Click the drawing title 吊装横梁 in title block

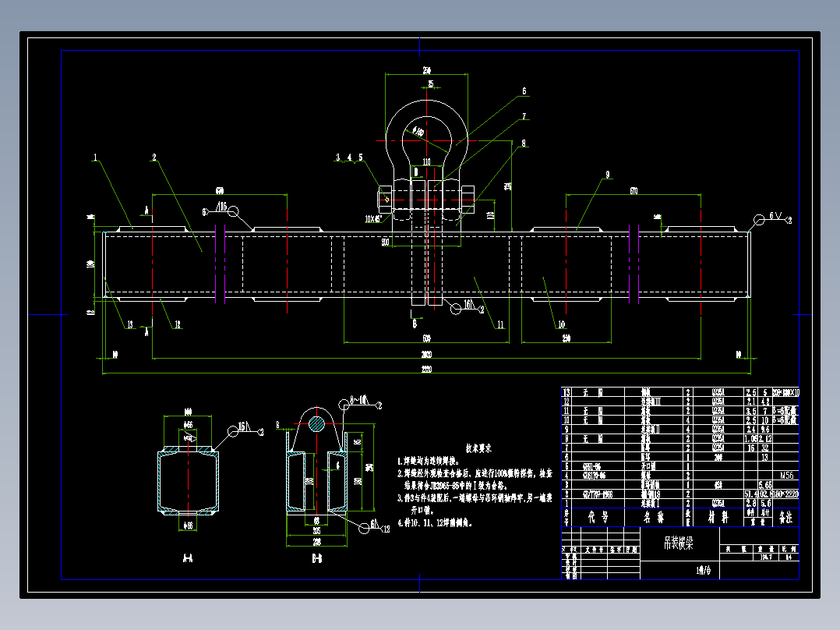(678, 543)
